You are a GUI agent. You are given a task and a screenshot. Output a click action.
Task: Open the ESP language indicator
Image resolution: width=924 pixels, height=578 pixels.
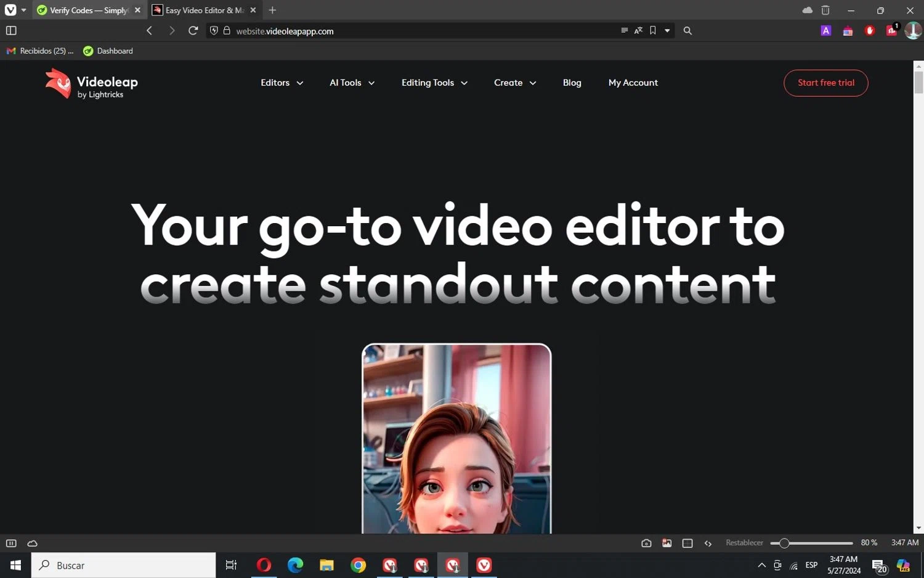[812, 565]
